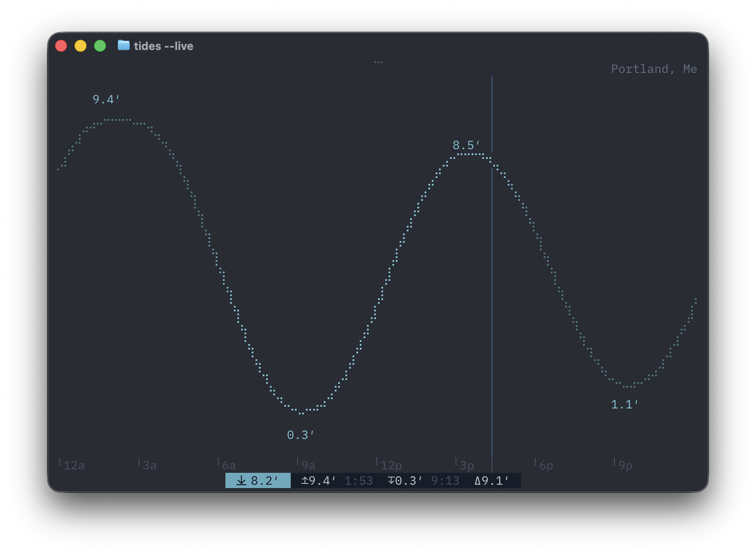Click the 8.5' high tide label
Viewport: 756px width, 555px height.
coord(466,145)
